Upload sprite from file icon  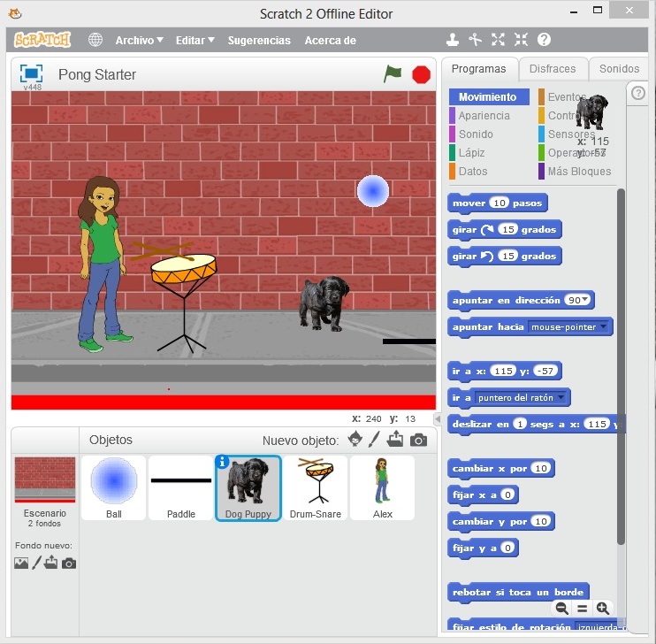click(x=395, y=440)
